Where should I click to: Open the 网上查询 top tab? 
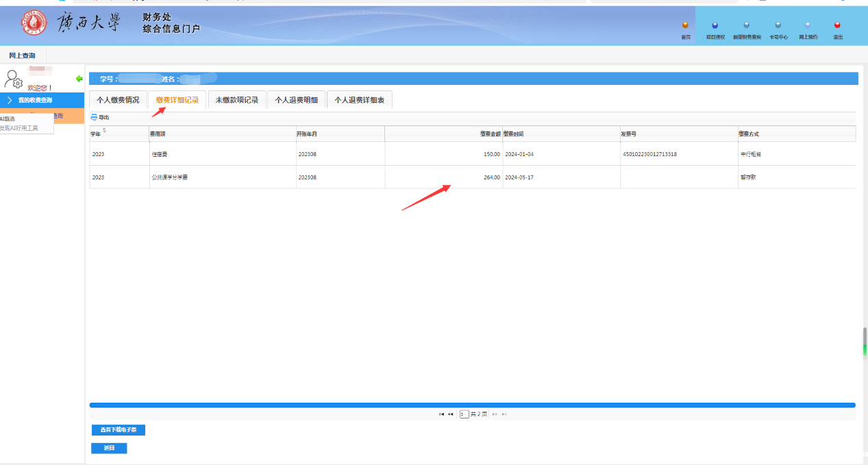(23, 55)
